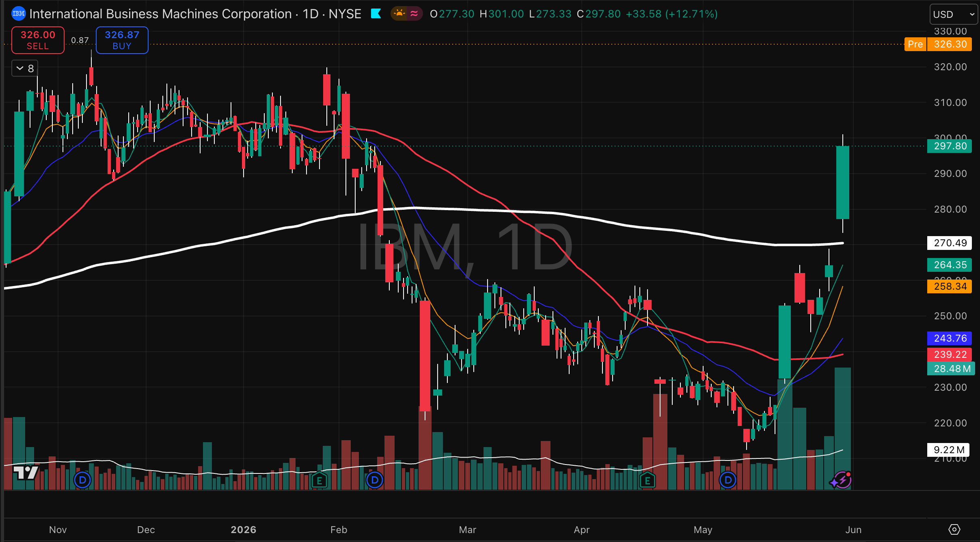Click the orange Pre 326.30 price label
The width and height of the screenshot is (980, 542).
(938, 44)
